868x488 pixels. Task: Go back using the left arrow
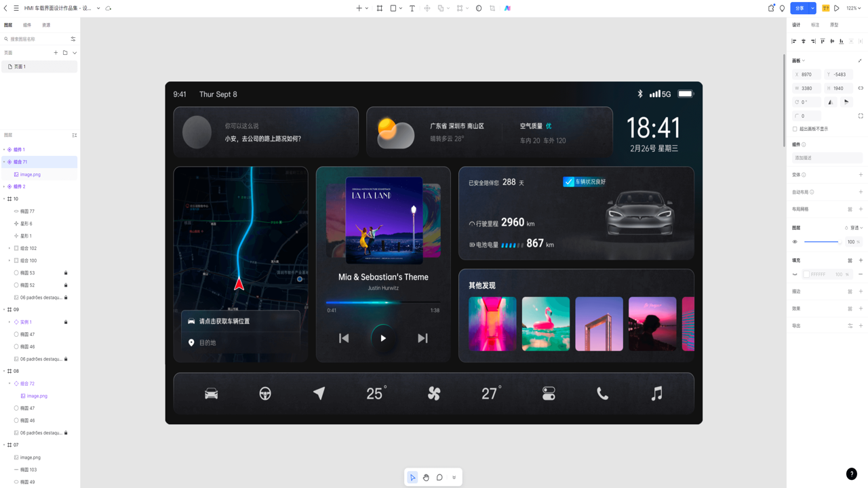point(5,8)
